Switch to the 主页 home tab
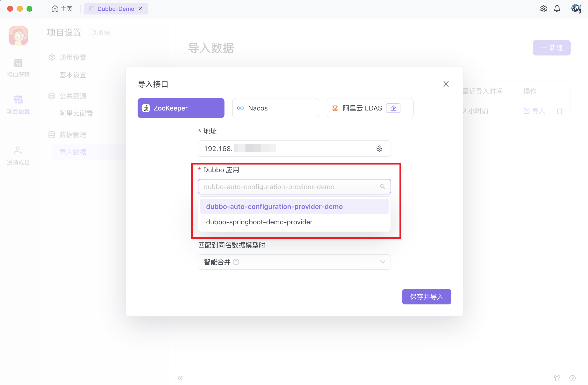The height and width of the screenshot is (385, 588). [62, 9]
